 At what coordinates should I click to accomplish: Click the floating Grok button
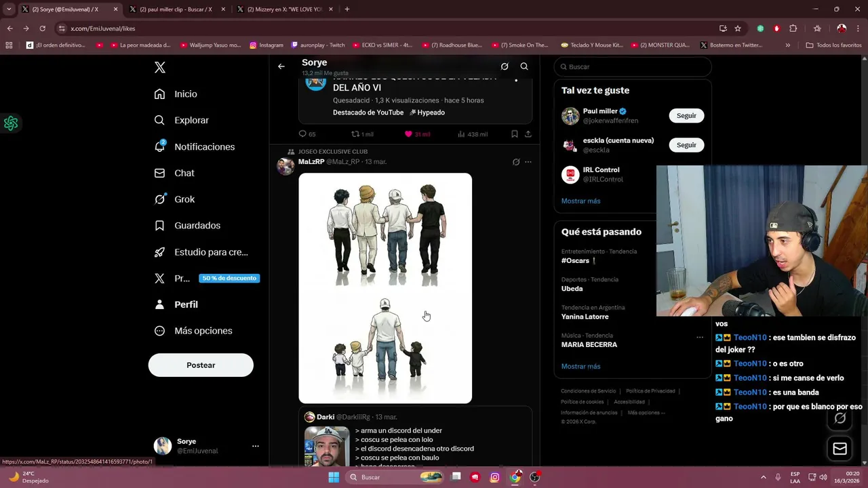pos(840,418)
